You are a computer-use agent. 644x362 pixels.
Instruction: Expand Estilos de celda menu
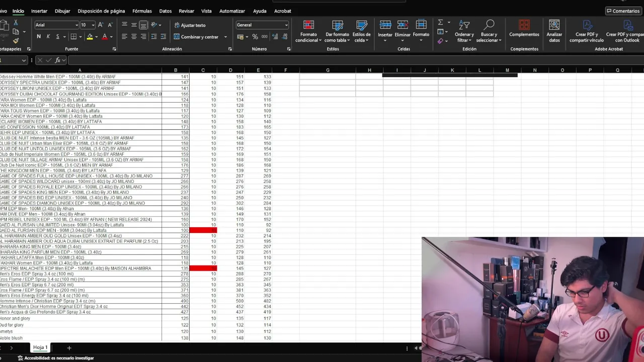pos(361,31)
